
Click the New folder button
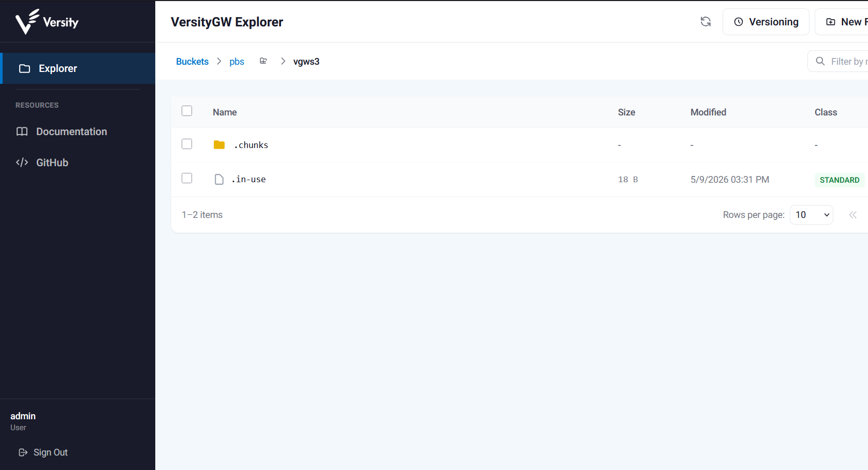(842, 22)
